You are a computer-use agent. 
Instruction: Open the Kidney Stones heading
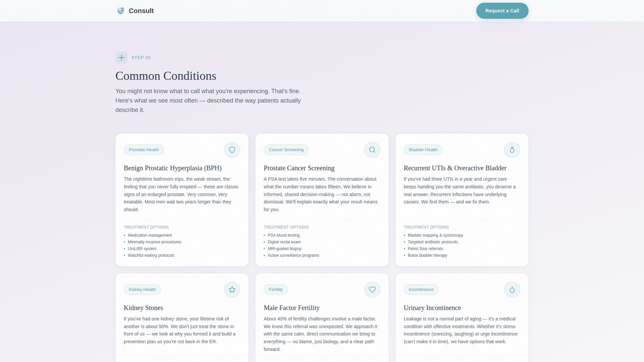click(x=143, y=308)
